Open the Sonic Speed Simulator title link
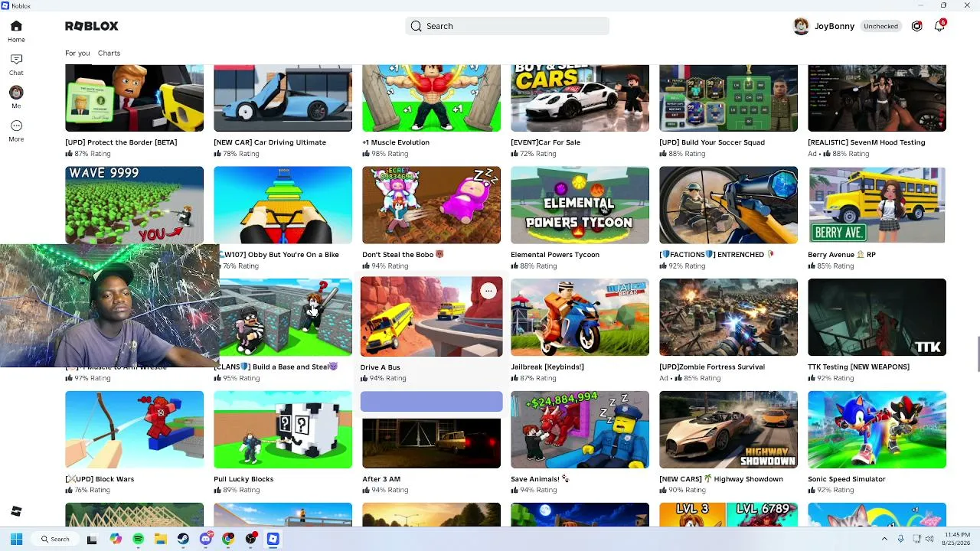The image size is (980, 551). click(847, 479)
